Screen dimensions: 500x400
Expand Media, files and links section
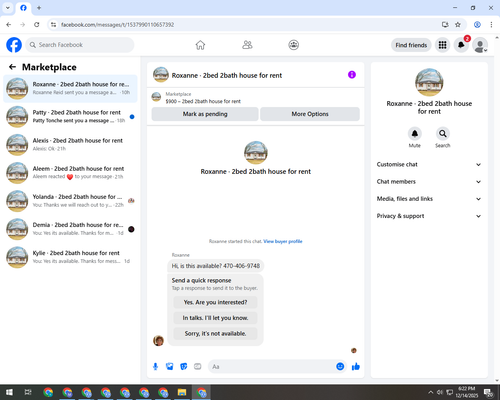point(429,199)
